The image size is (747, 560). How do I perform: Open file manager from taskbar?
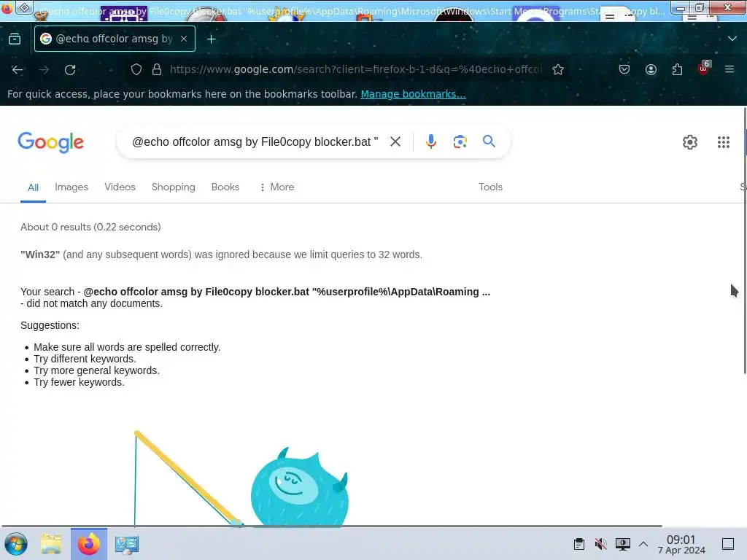(x=51, y=544)
